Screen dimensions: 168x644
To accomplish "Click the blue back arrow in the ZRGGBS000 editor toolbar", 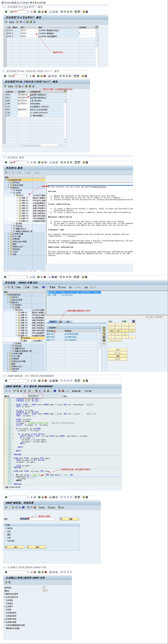I will tap(6, 391).
